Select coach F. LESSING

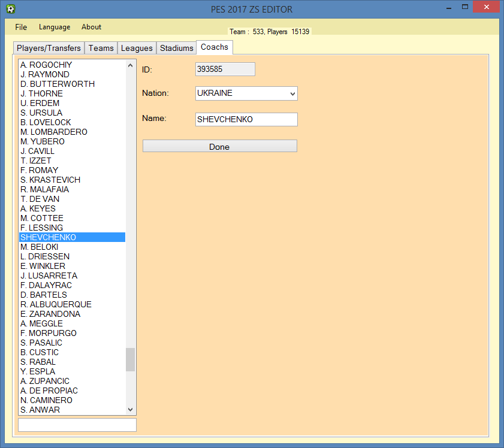72,228
